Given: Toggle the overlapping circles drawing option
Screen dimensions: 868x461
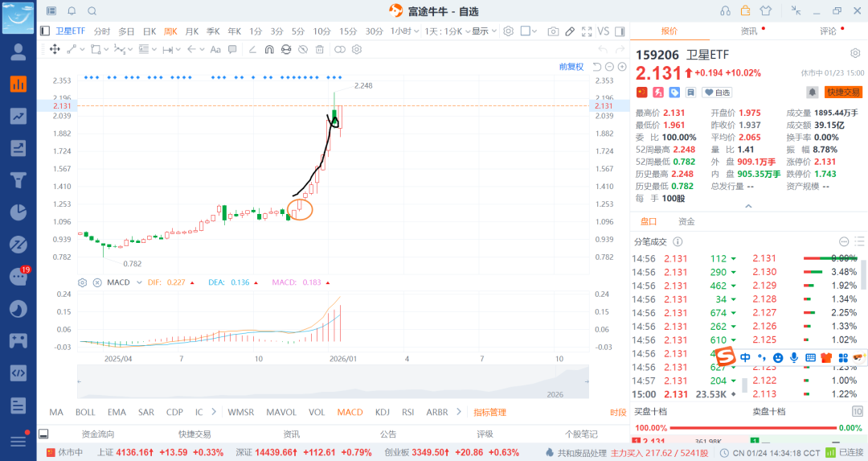Looking at the screenshot, I should click(340, 49).
